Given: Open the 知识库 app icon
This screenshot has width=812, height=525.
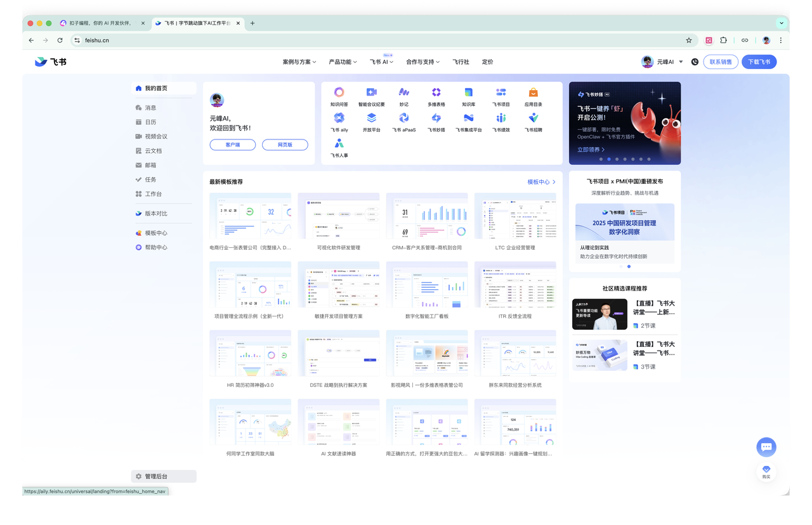Looking at the screenshot, I should [x=468, y=93].
